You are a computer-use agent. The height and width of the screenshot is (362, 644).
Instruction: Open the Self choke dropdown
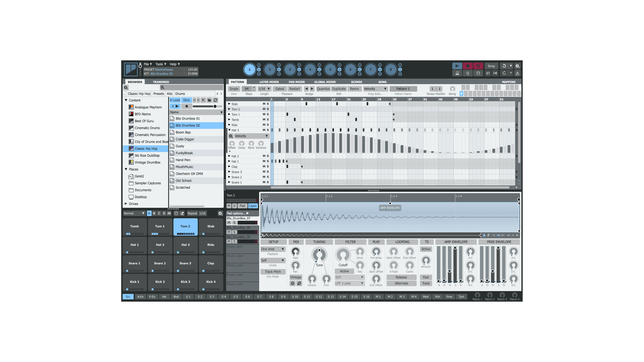point(272,260)
